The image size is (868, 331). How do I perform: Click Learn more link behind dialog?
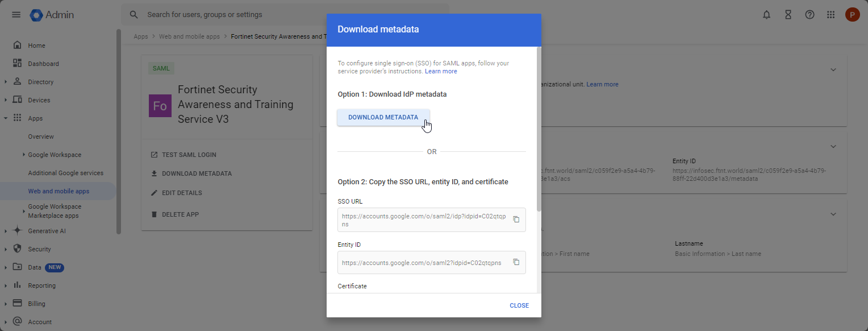pyautogui.click(x=602, y=84)
